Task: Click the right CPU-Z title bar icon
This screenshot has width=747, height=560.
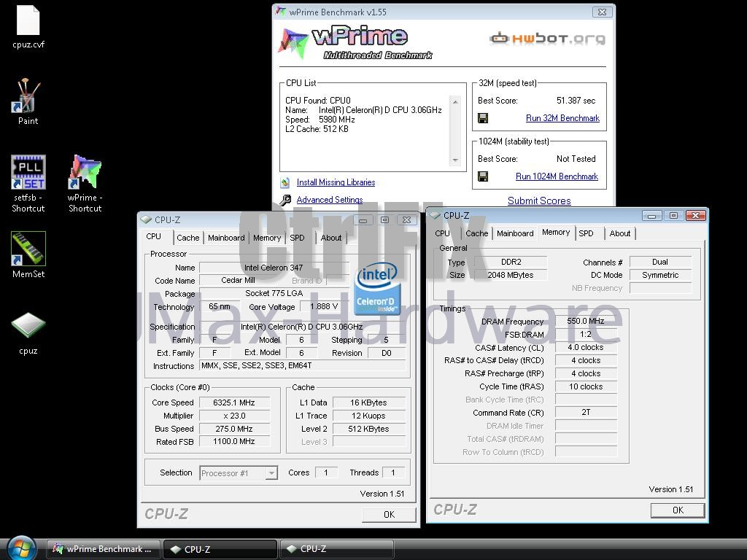Action: (435, 215)
